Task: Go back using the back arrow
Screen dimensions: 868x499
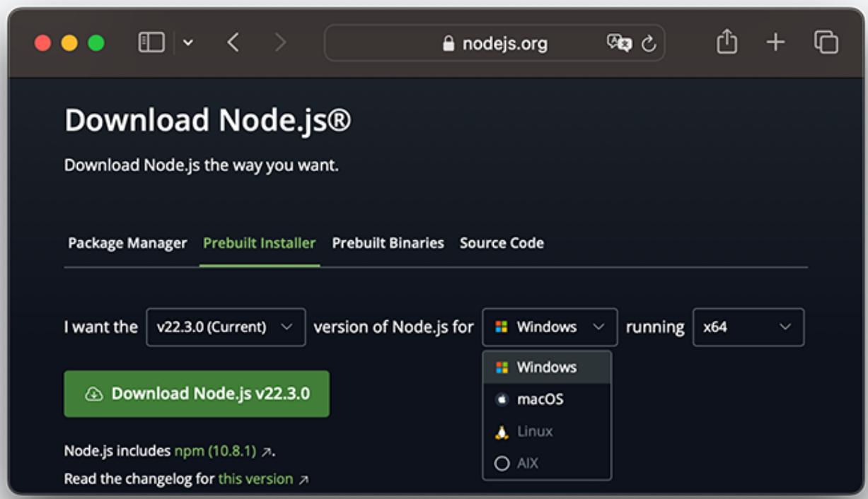Action: click(x=233, y=43)
